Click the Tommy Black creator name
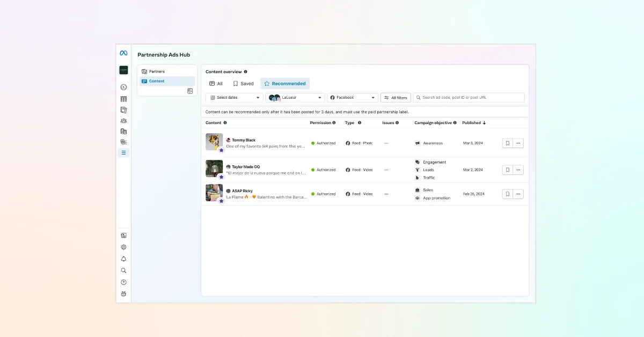The image size is (644, 337). (244, 140)
